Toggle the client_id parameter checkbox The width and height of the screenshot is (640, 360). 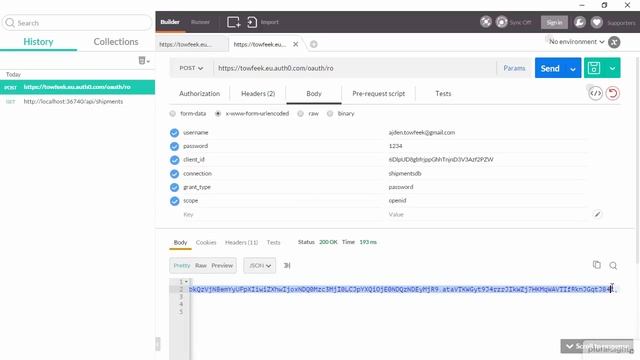(174, 160)
